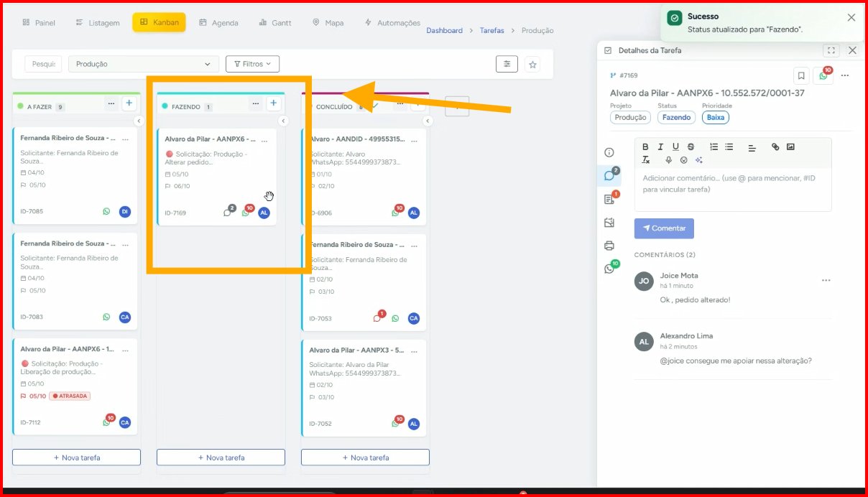Bookmark task #7169 in details panel
Screen dimensions: 868x497
click(x=801, y=75)
